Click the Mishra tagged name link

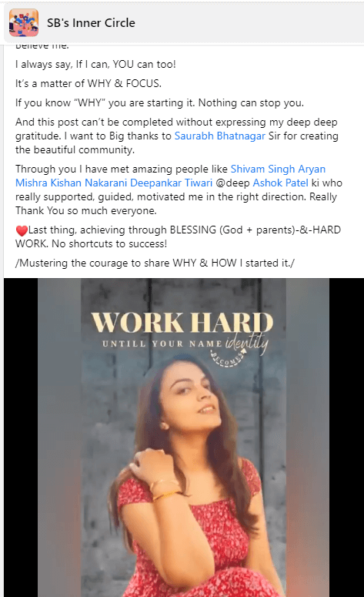coord(32,183)
